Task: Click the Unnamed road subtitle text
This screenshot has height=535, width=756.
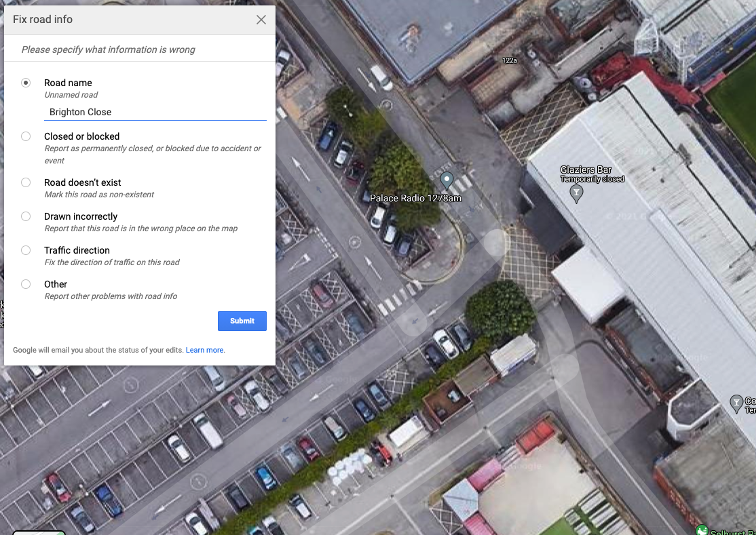Action: click(71, 95)
